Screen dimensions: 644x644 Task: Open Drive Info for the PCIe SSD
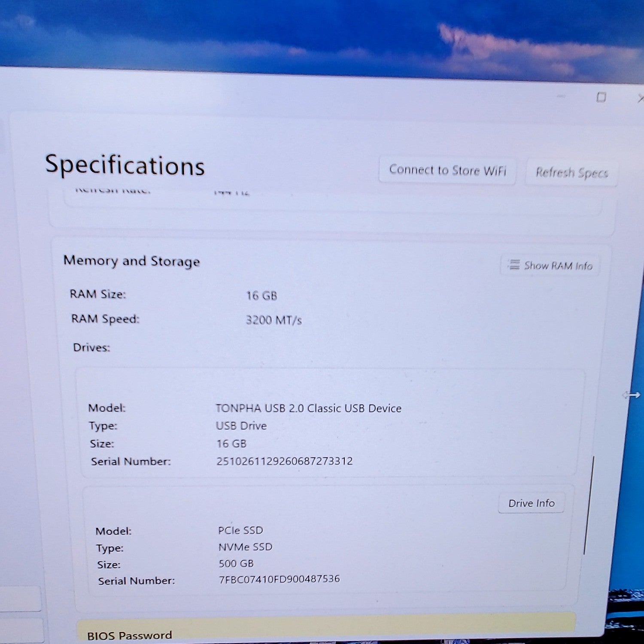pyautogui.click(x=531, y=503)
